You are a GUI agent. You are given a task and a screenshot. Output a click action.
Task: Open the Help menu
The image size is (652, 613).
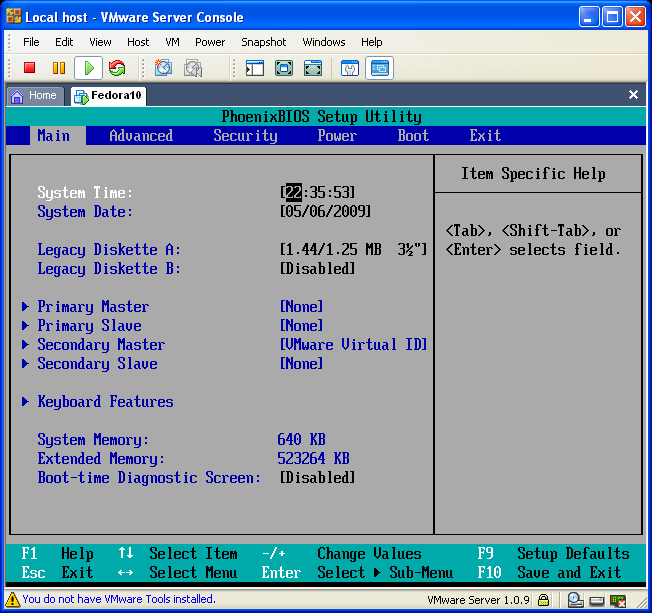pos(371,42)
